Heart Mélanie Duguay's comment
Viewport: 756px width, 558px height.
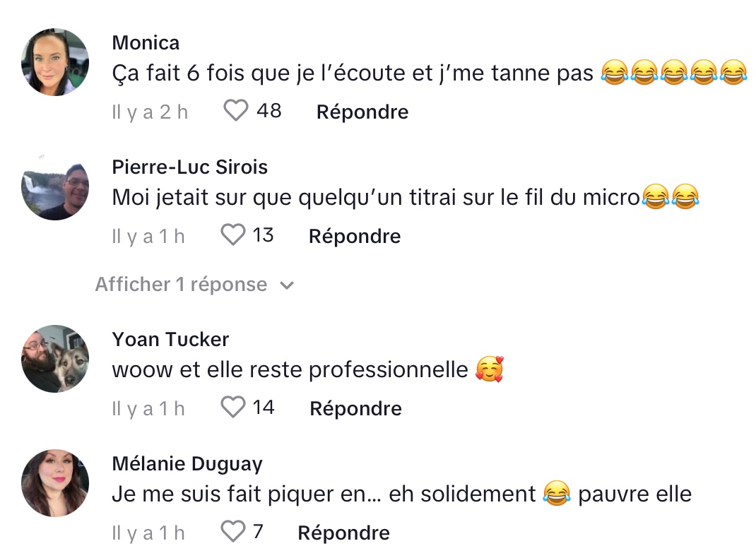(232, 532)
